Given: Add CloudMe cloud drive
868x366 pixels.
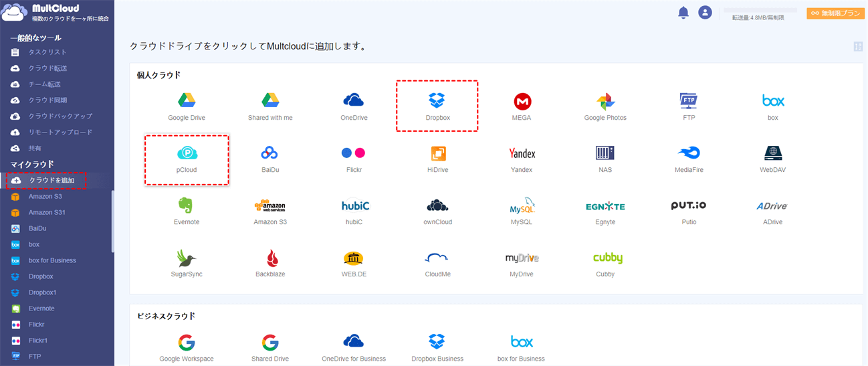Looking at the screenshot, I should pyautogui.click(x=437, y=264).
